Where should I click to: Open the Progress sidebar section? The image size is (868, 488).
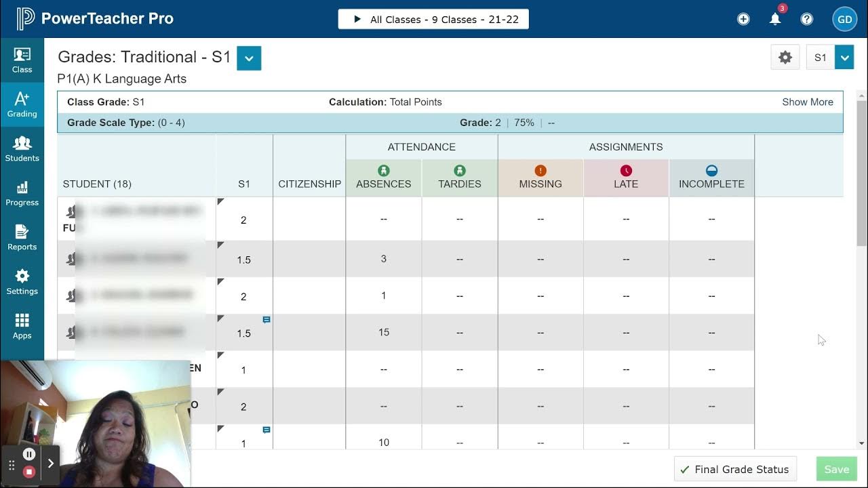pyautogui.click(x=22, y=193)
